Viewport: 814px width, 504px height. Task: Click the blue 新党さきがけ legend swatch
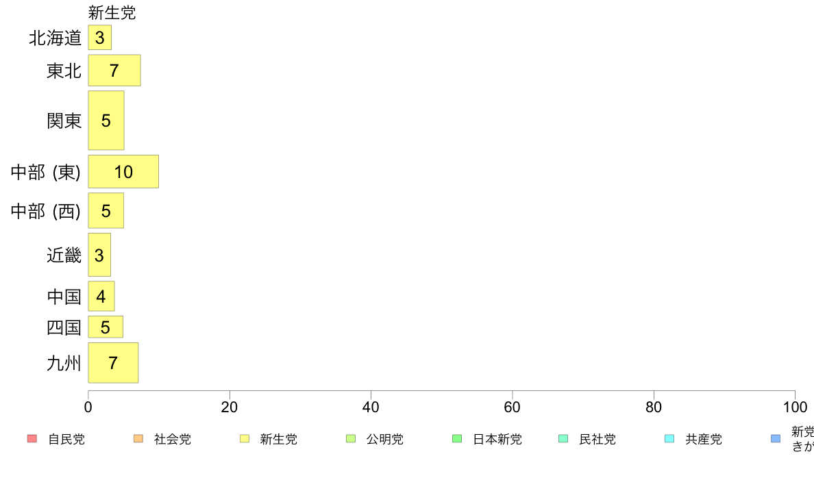(776, 438)
